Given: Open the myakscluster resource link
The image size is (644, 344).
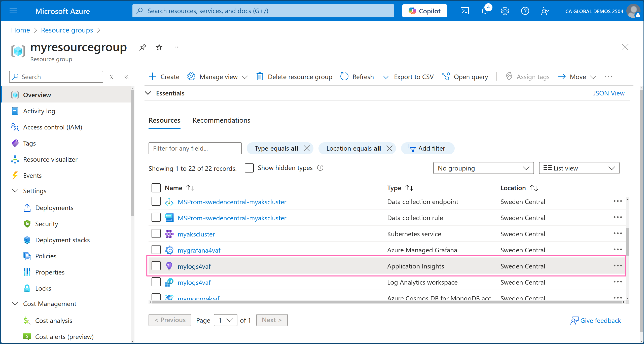Looking at the screenshot, I should point(196,234).
